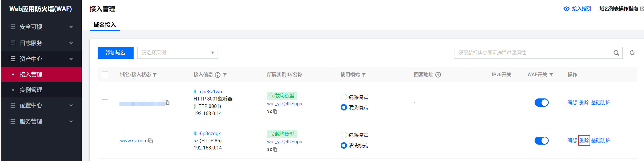Copy the www.sz.com domain using copy icon
Image resolution: width=644 pixels, height=161 pixels.
(151, 141)
